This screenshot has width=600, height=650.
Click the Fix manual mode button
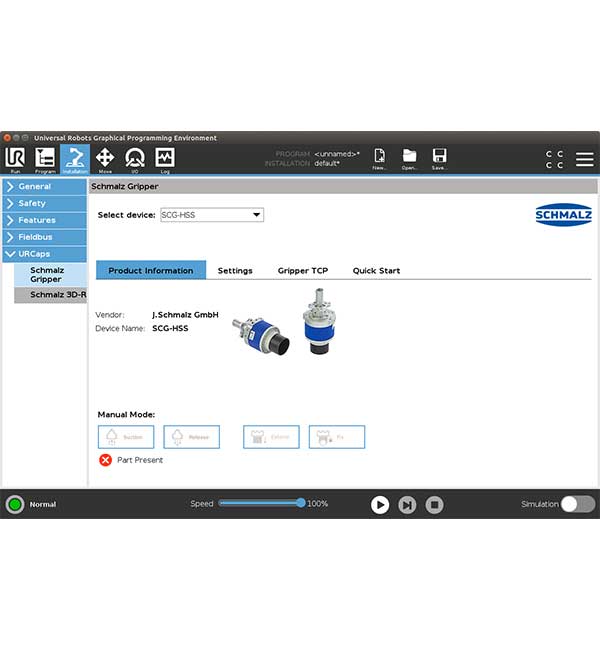337,437
